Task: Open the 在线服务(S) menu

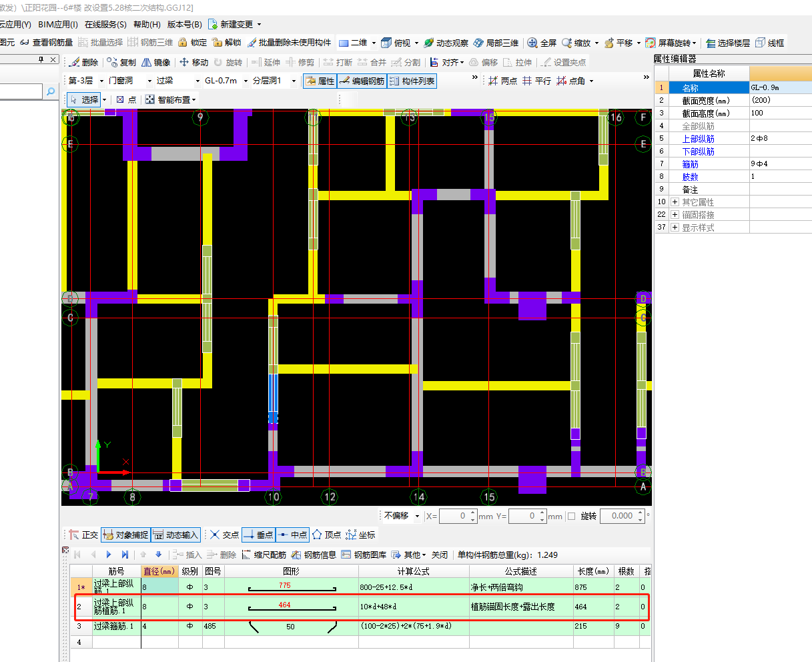Action: [x=105, y=24]
